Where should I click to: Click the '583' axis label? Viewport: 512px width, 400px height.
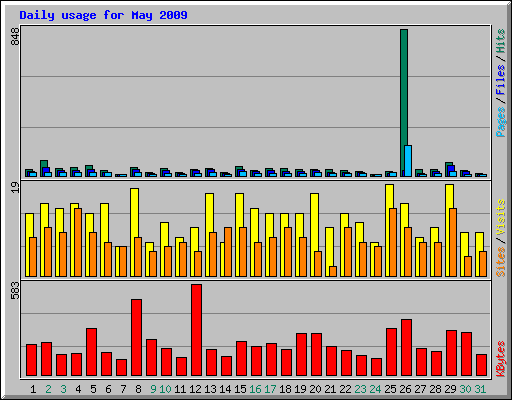pyautogui.click(x=15, y=291)
